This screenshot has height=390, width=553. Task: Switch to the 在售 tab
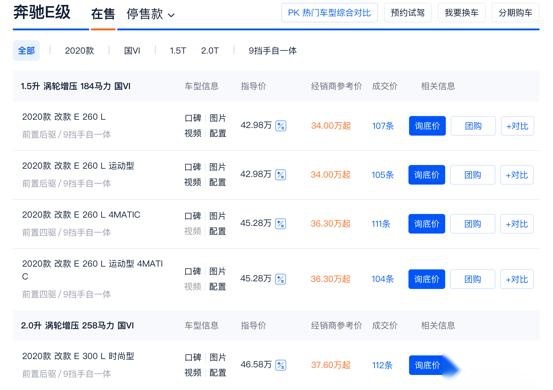click(103, 14)
